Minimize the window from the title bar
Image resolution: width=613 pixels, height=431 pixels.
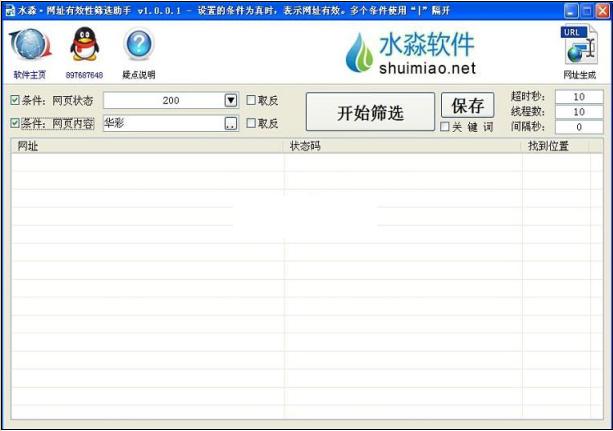pos(571,9)
